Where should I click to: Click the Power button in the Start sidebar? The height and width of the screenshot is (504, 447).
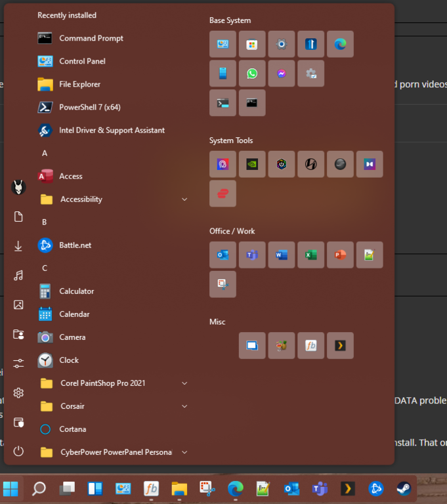pos(18,451)
